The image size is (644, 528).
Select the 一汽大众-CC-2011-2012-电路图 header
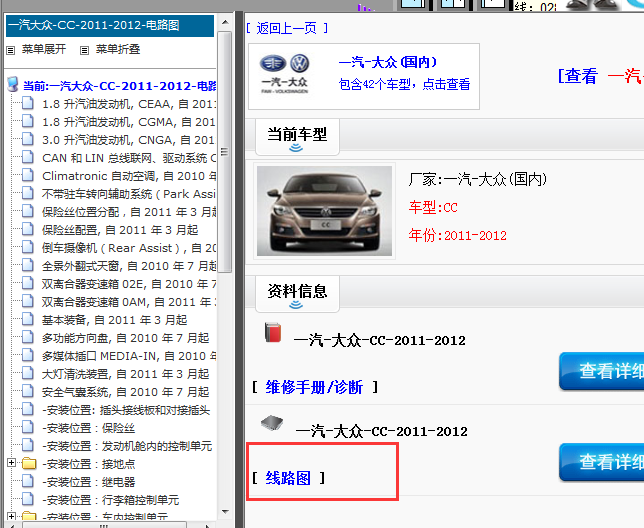[110, 25]
